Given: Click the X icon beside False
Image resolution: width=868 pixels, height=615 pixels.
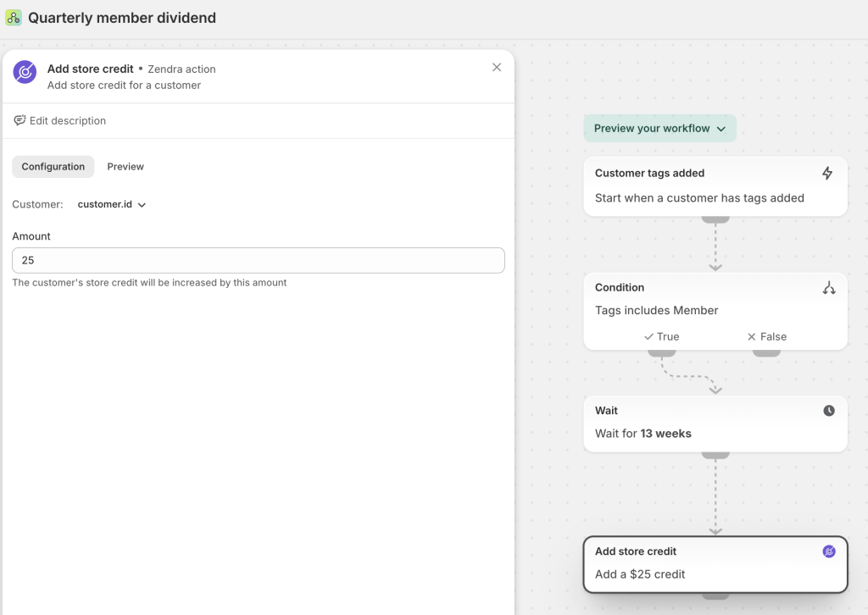Looking at the screenshot, I should (752, 337).
